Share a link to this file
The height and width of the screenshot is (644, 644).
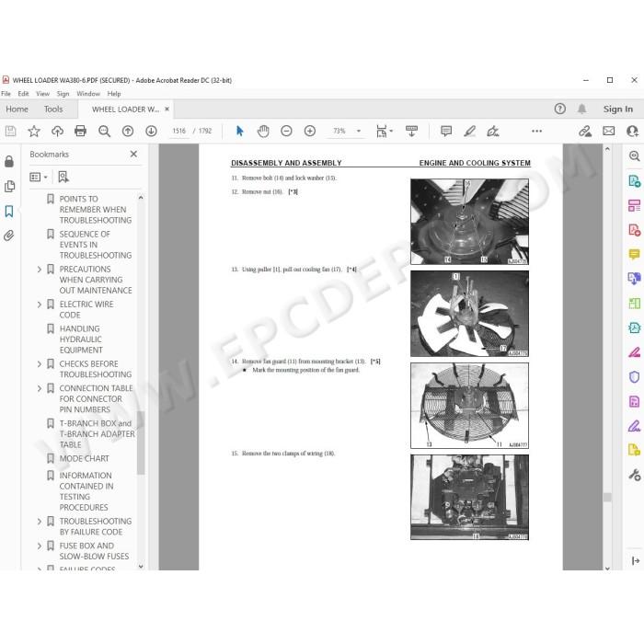(x=585, y=131)
